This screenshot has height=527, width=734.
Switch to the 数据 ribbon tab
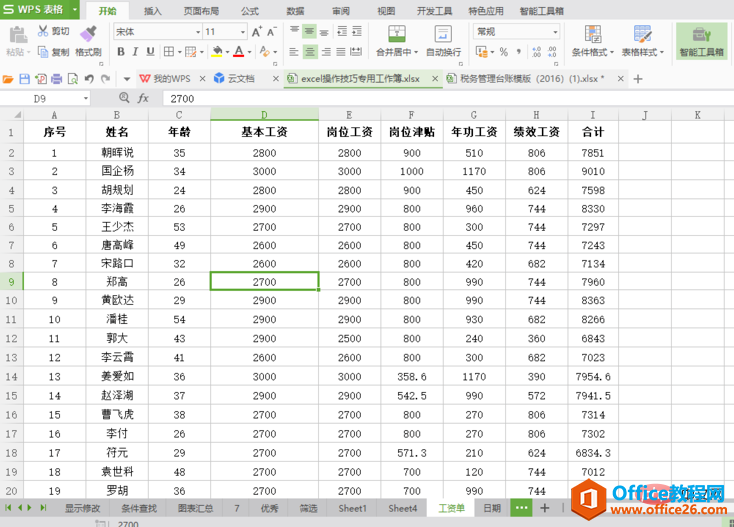295,10
